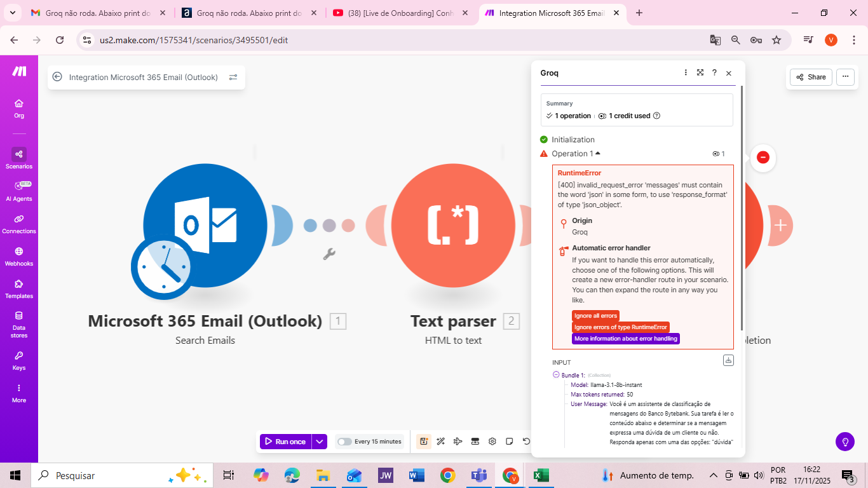The width and height of the screenshot is (868, 488).
Task: Open a new browser tab
Action: pos(639,13)
